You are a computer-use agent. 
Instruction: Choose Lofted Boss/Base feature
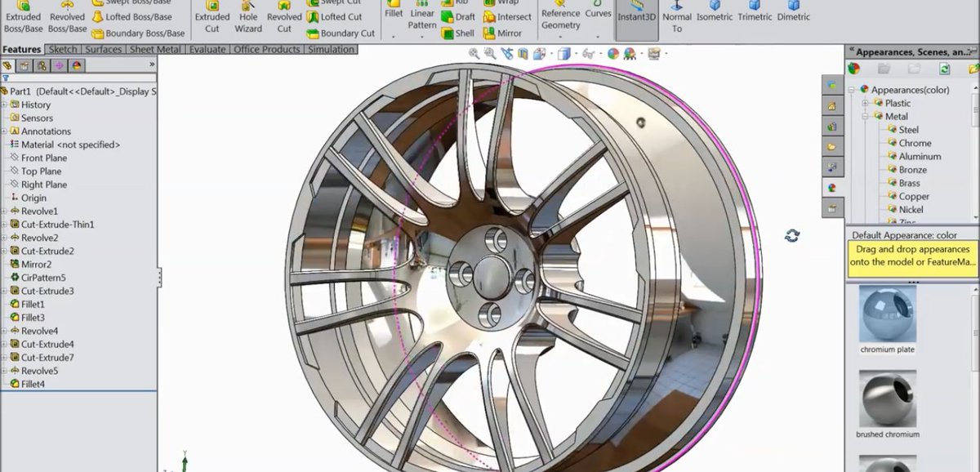[131, 16]
